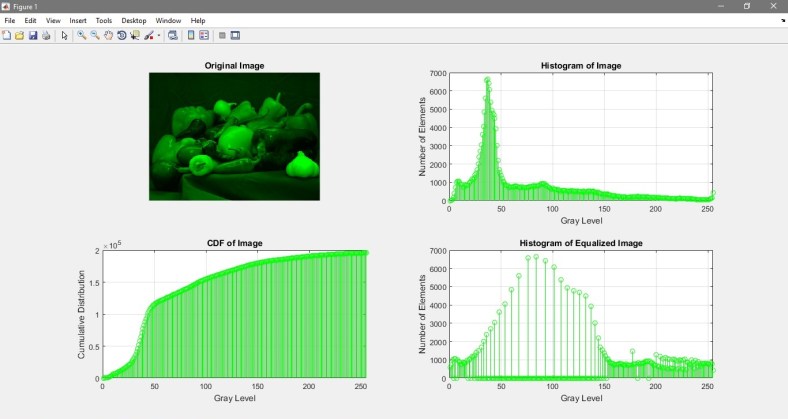Open the Insert menu

click(78, 20)
